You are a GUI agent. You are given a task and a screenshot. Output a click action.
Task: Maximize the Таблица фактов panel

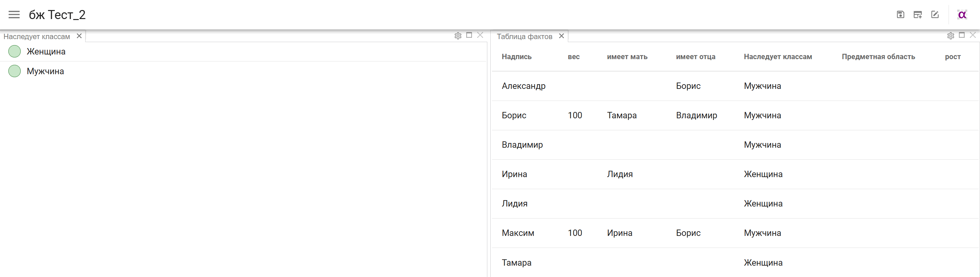click(x=962, y=35)
